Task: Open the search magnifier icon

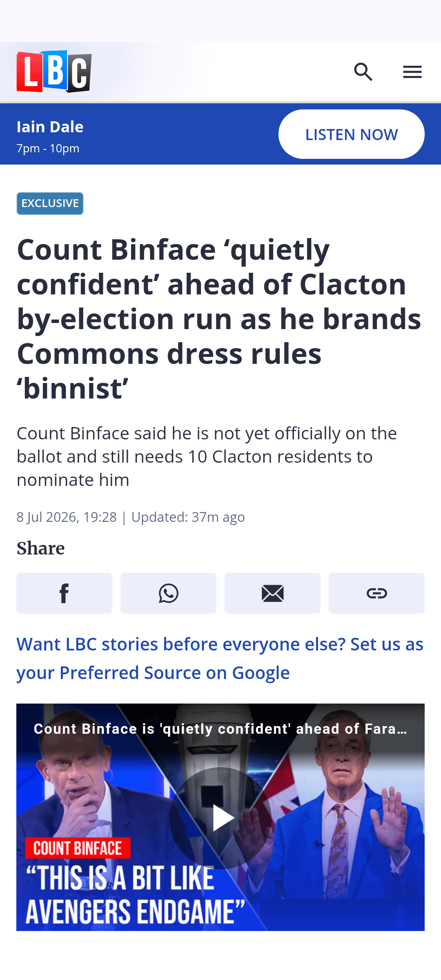Action: click(363, 72)
